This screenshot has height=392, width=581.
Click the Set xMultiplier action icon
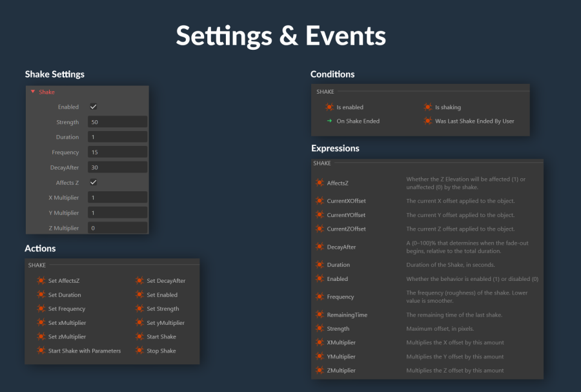tap(41, 322)
